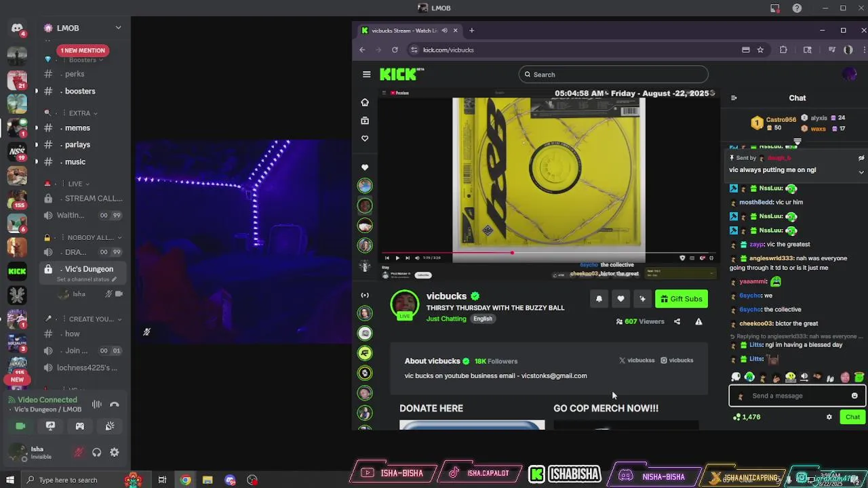868x488 pixels.
Task: Bookmark this page with the star icon
Action: click(x=760, y=49)
